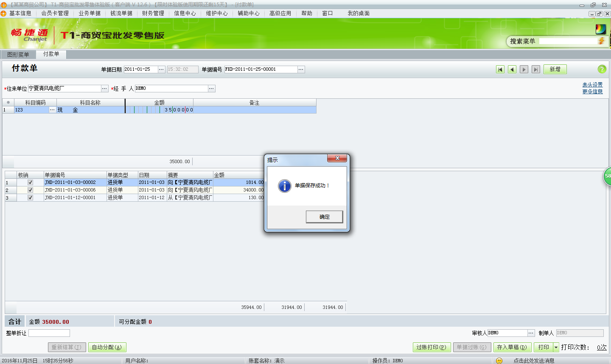
Task: Open the 往来单位 lookup ellipsis icon
Action: pos(104,89)
